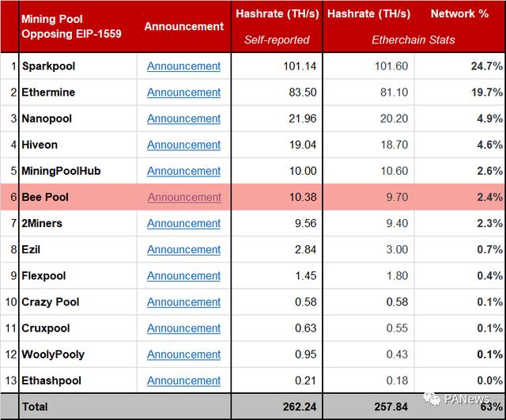Open the Cruxpool Announcement link
The image size is (506, 420).
coord(183,328)
